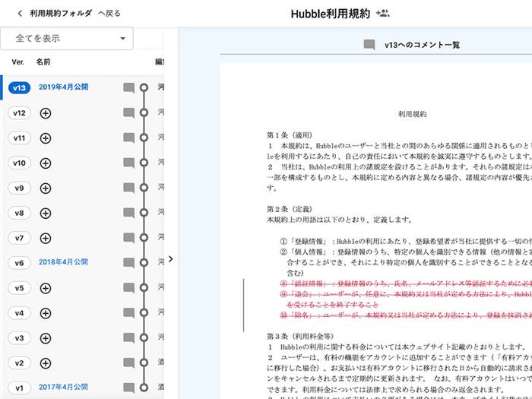Open comments for version v8
Screen dimensions: 532x399
pos(129,213)
